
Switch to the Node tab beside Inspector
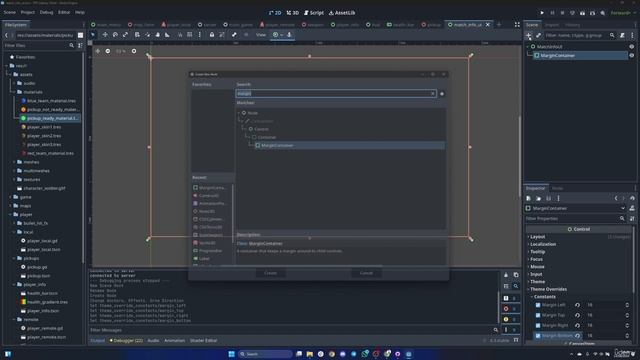pos(558,188)
